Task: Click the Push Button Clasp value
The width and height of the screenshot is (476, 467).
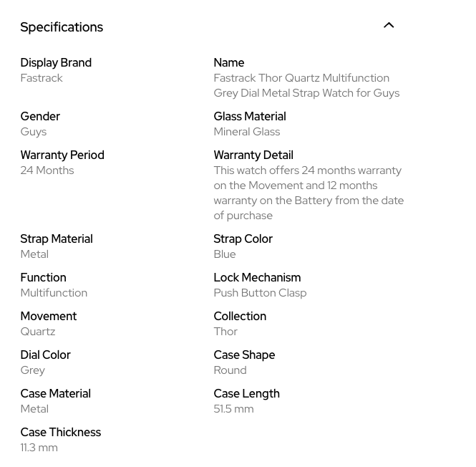Action: pyautogui.click(x=260, y=293)
